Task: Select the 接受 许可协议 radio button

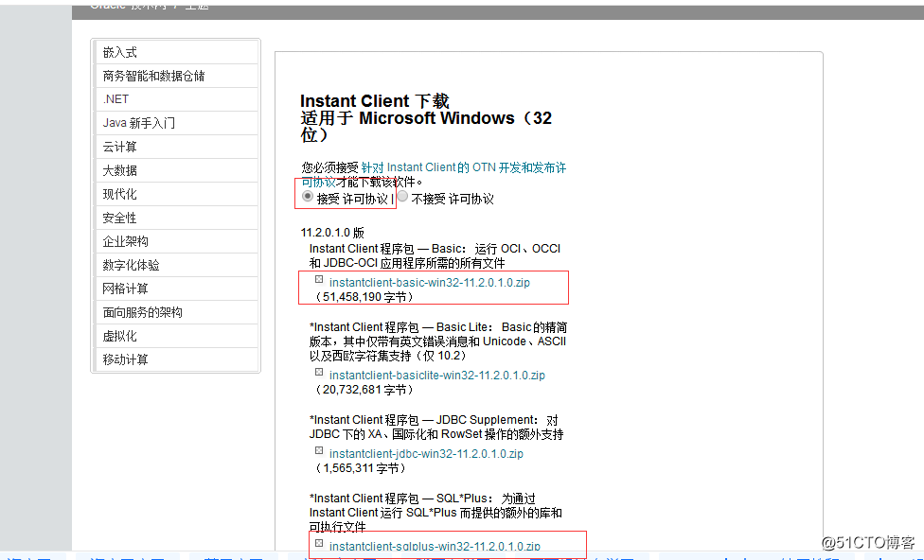Action: click(x=307, y=196)
